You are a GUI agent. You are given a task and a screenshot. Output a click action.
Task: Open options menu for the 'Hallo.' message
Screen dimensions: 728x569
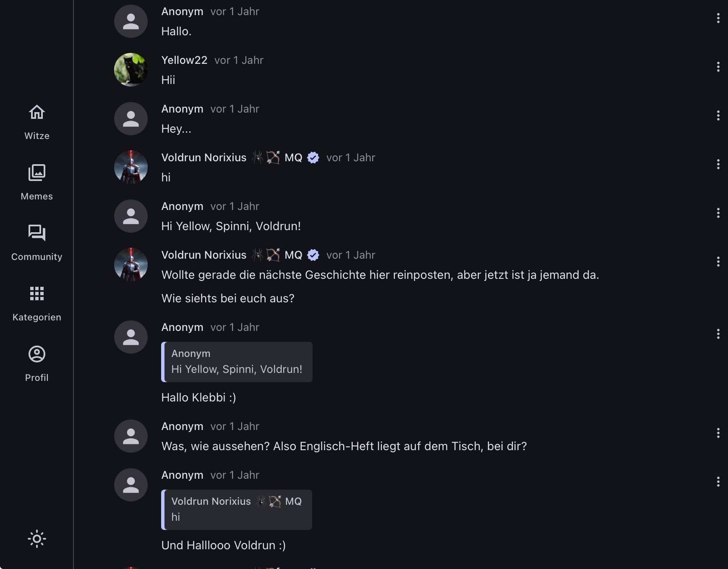coord(718,18)
